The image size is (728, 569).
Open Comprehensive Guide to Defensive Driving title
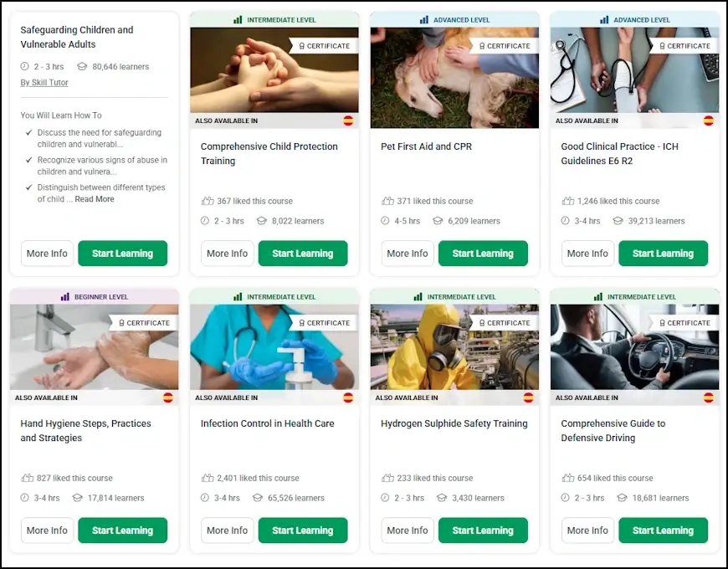pyautogui.click(x=613, y=431)
